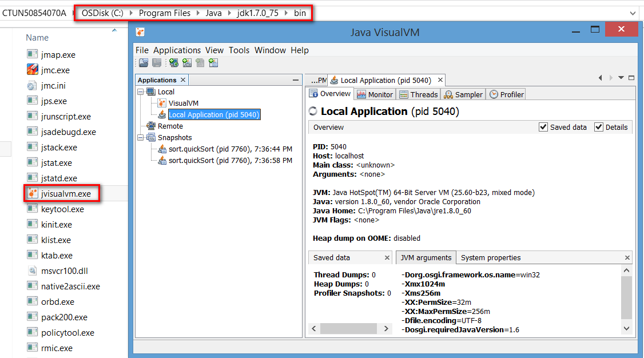Click the snapshot icon for 7:36:58 PM entry
Screen dimensions: 644x358
pos(162,161)
